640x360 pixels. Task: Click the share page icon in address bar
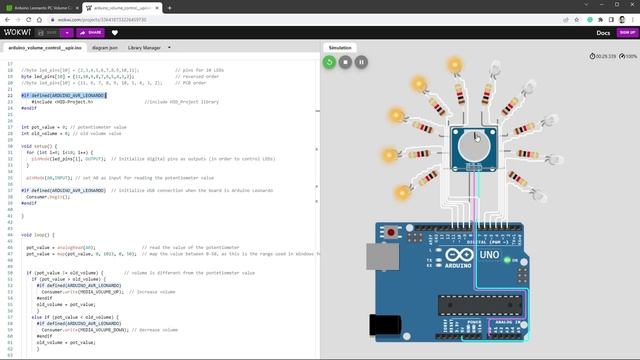click(x=566, y=20)
